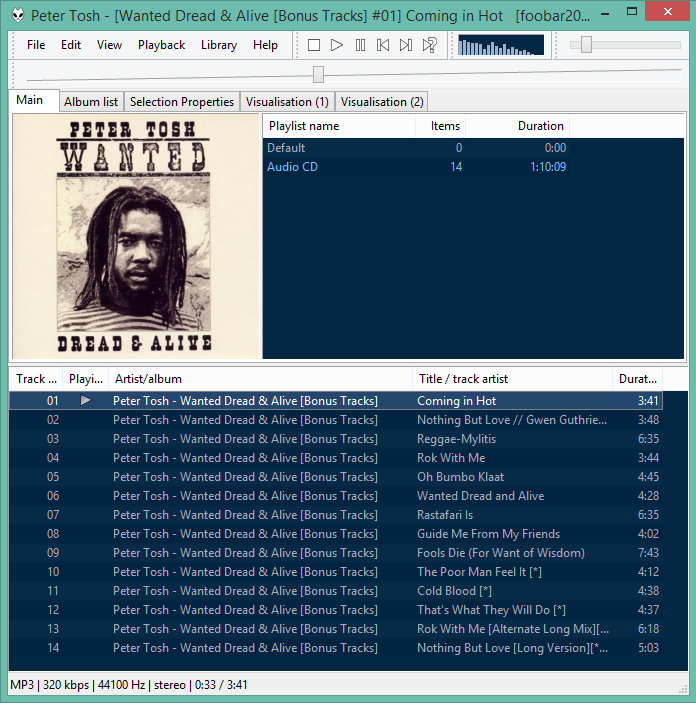Select track 13 Rok With Me Alternate Long Mix

coord(335,629)
